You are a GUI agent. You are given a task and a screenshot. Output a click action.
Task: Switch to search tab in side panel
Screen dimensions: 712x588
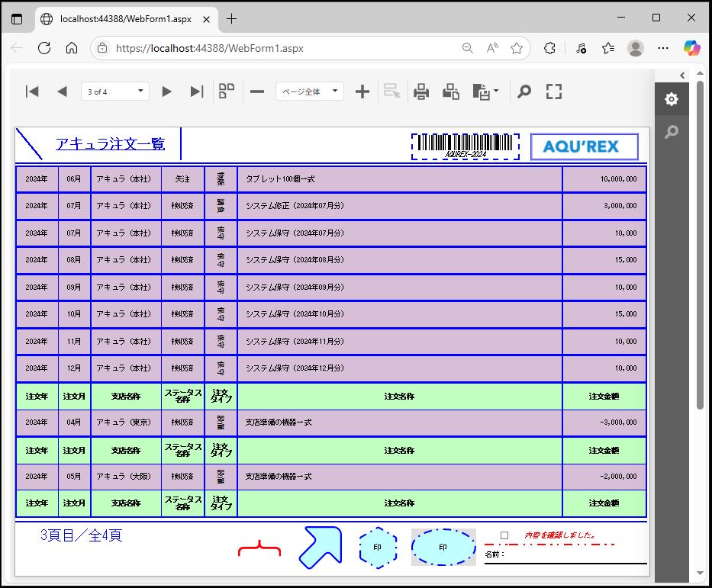pos(671,132)
